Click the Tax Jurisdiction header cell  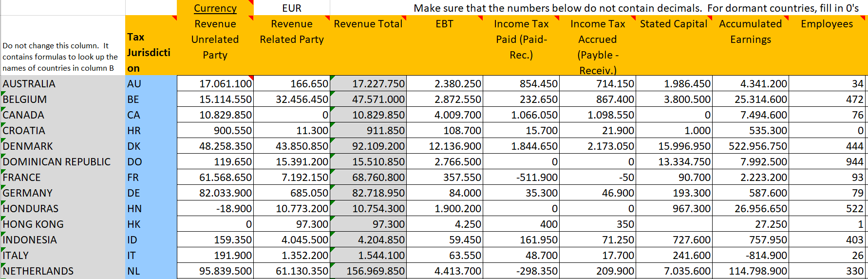pos(150,52)
